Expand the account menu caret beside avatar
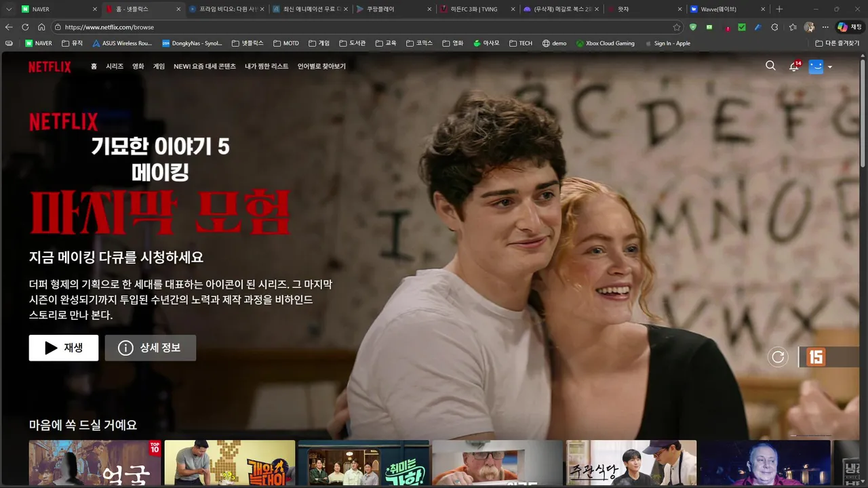The height and width of the screenshot is (488, 868). (x=830, y=67)
